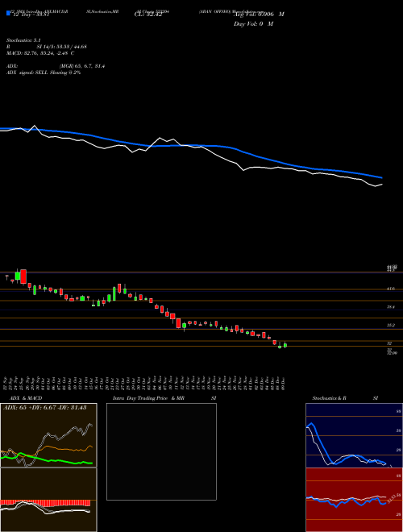Click the "ADX signal: SELL" text
Viewport: 403px width, 532px height.
click(x=27, y=73)
